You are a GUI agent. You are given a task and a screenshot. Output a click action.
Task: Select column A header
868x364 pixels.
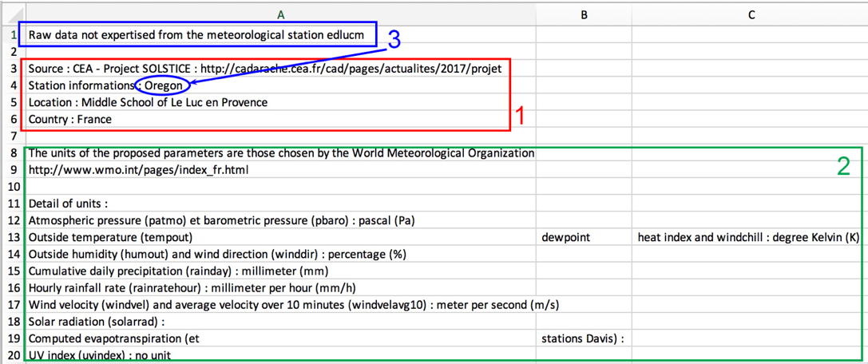tap(280, 15)
